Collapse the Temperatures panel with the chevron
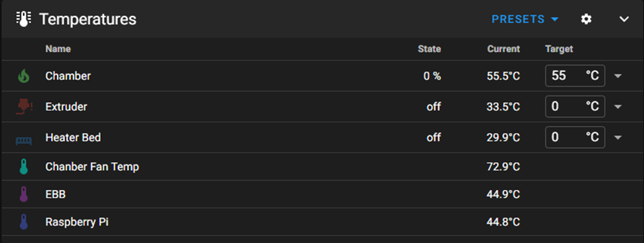The image size is (644, 243). coord(624,19)
